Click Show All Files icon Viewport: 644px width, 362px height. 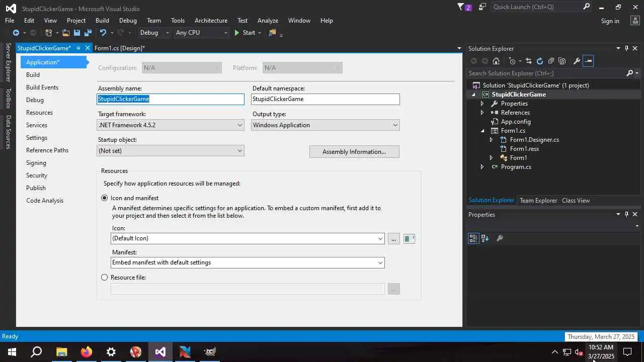[562, 61]
